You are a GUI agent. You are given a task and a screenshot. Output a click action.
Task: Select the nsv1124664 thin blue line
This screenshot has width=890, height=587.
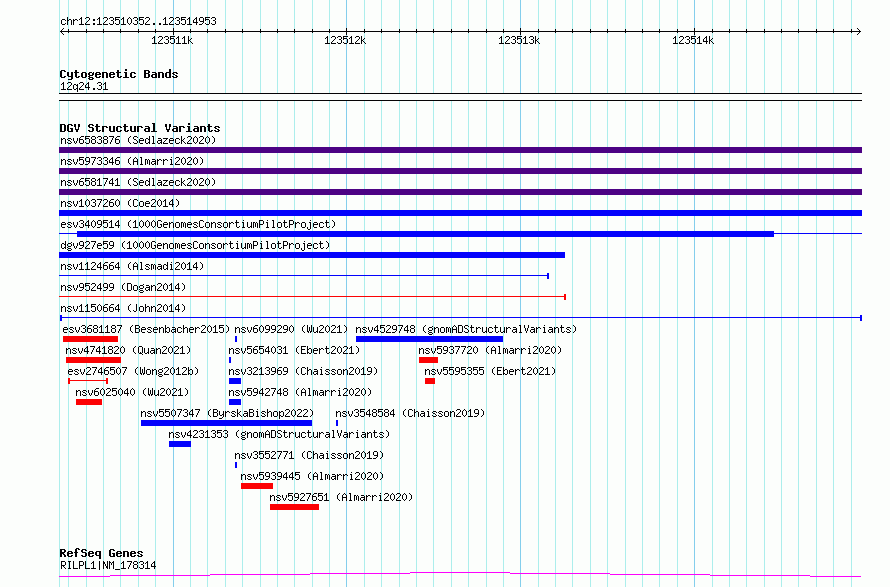click(x=304, y=276)
